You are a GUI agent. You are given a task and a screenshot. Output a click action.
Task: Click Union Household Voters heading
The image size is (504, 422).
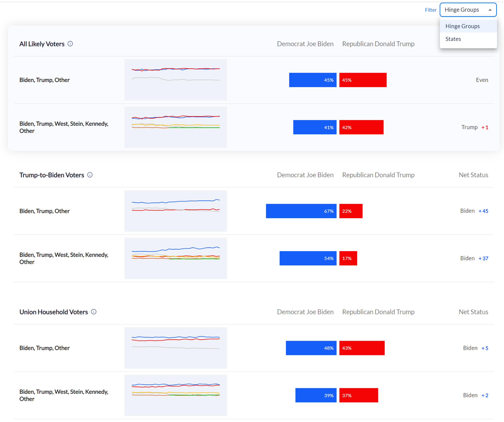[x=54, y=312]
